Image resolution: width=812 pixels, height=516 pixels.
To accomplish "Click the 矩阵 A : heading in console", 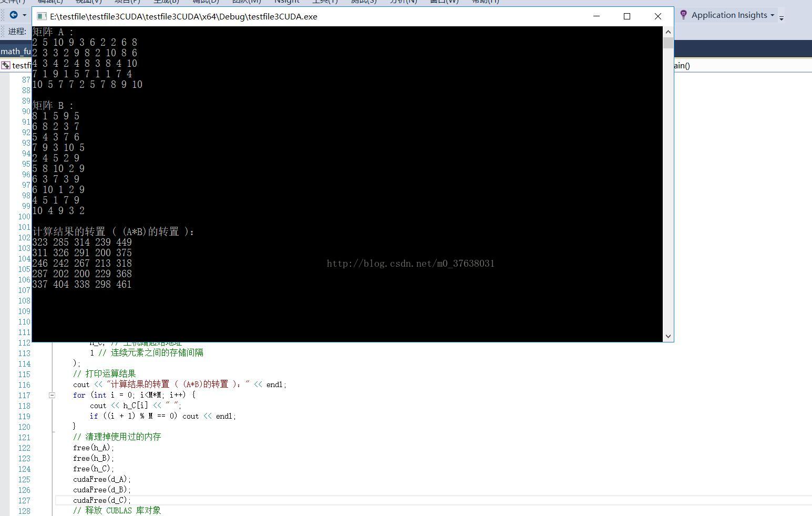I will (53, 32).
